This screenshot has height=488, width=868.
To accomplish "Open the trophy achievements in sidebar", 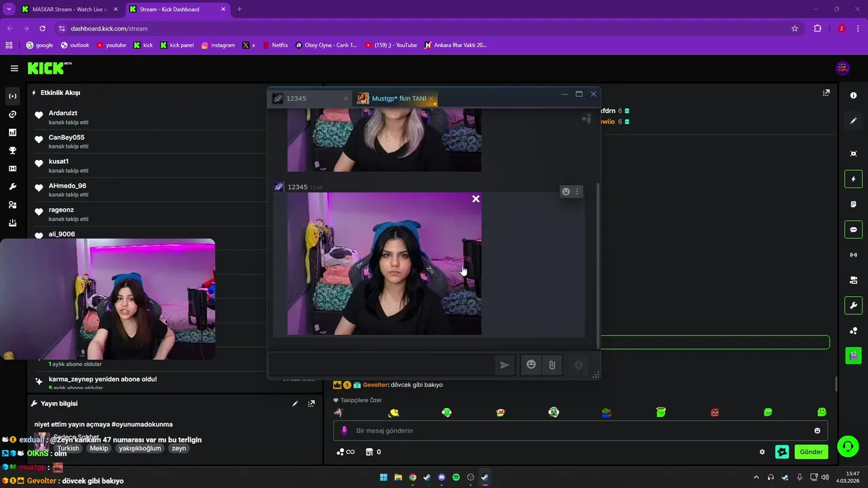I will pyautogui.click(x=12, y=150).
